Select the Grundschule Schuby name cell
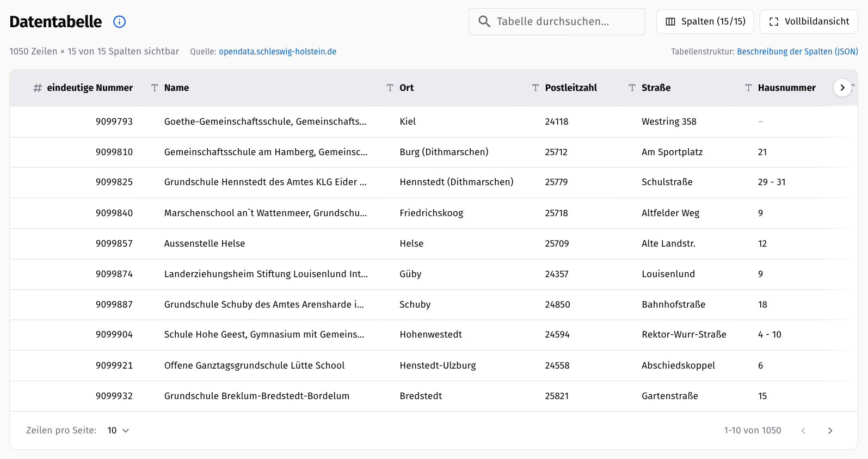This screenshot has width=868, height=459. tap(264, 304)
